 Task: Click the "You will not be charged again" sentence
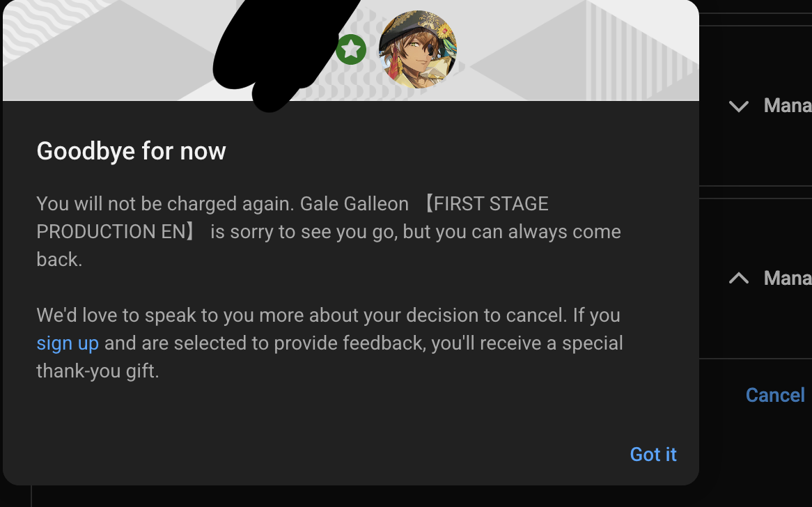click(x=166, y=204)
